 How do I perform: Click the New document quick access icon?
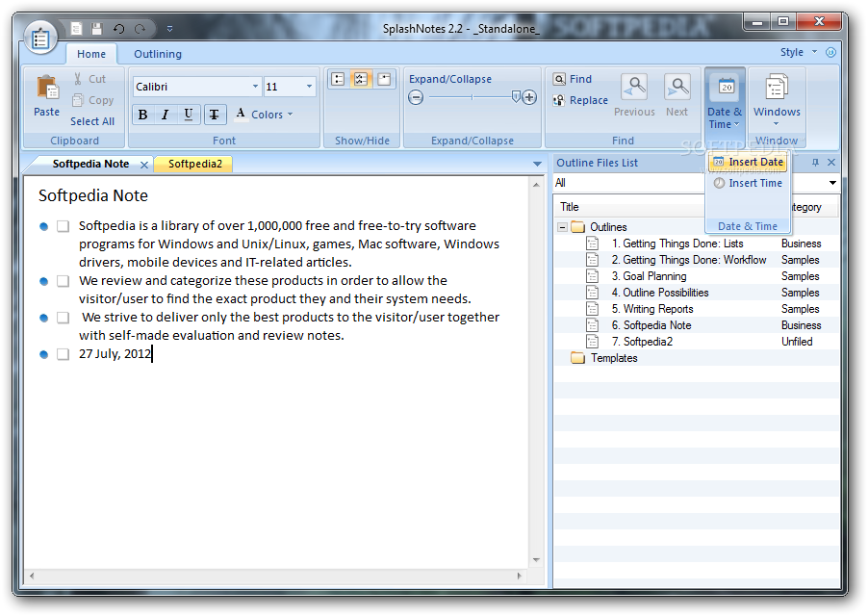(77, 28)
